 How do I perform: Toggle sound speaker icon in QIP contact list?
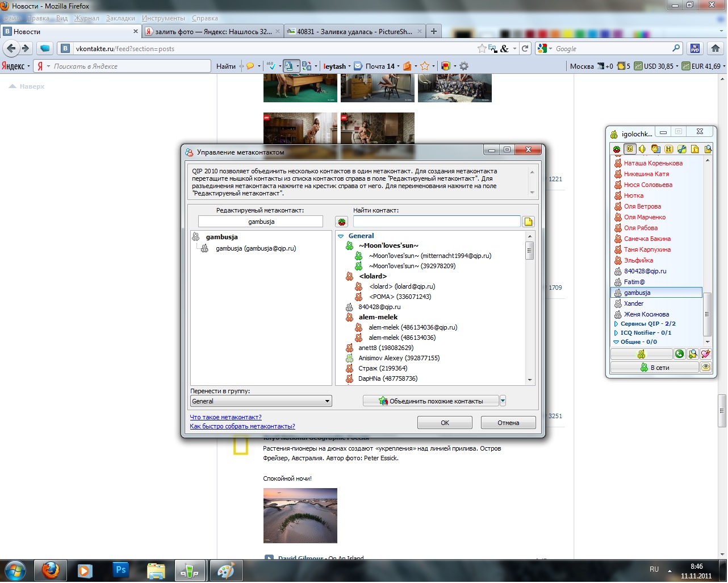pyautogui.click(x=642, y=149)
